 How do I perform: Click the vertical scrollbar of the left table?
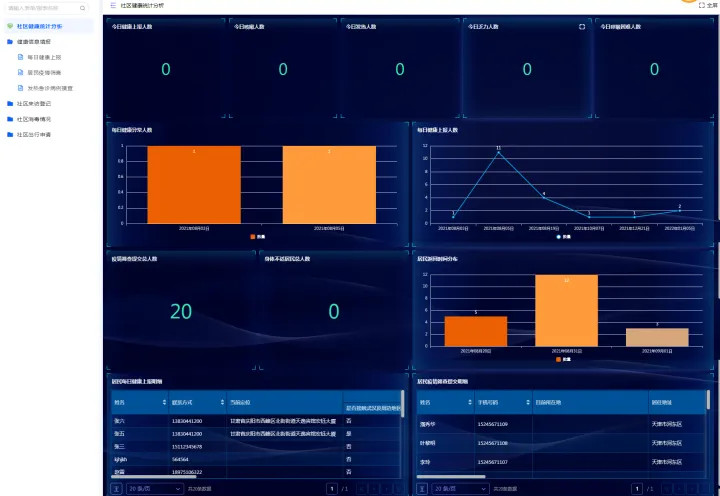(402, 404)
